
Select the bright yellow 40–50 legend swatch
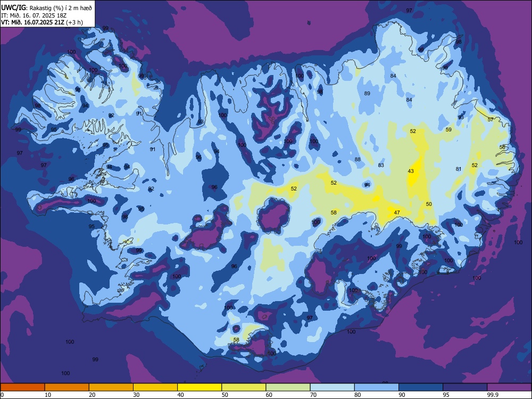tap(199, 387)
